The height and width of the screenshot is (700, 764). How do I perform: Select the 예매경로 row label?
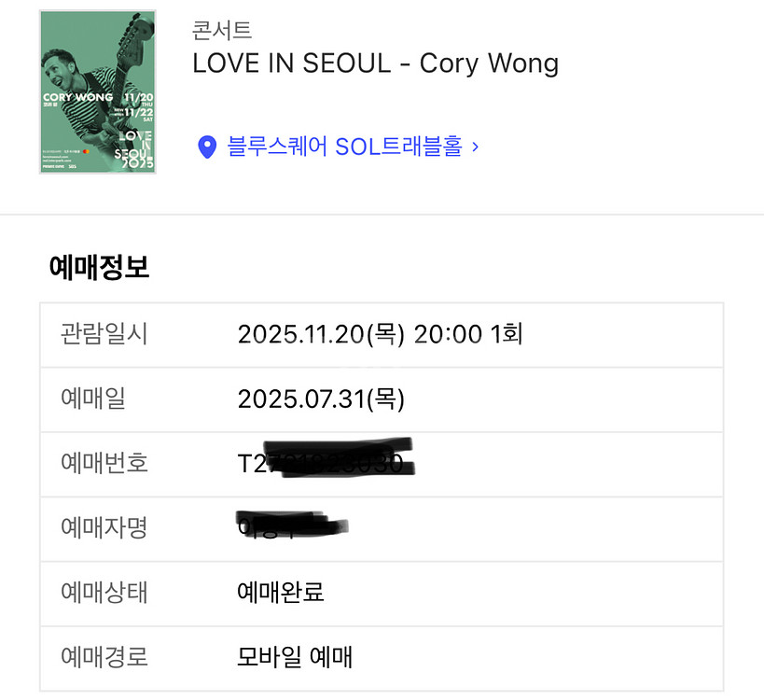pyautogui.click(x=96, y=657)
